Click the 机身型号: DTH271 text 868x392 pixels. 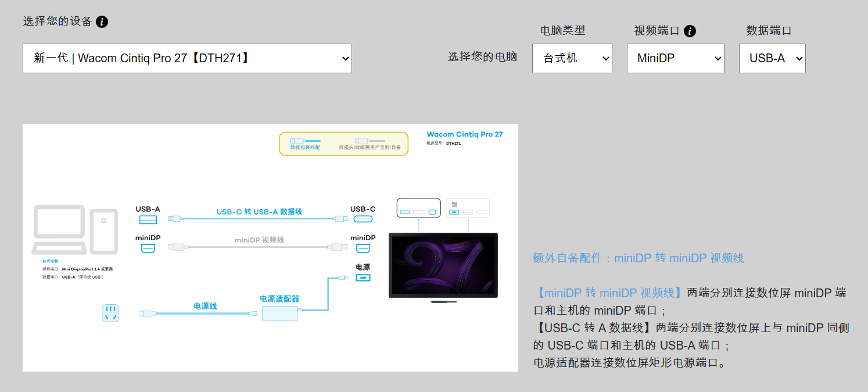pos(443,142)
